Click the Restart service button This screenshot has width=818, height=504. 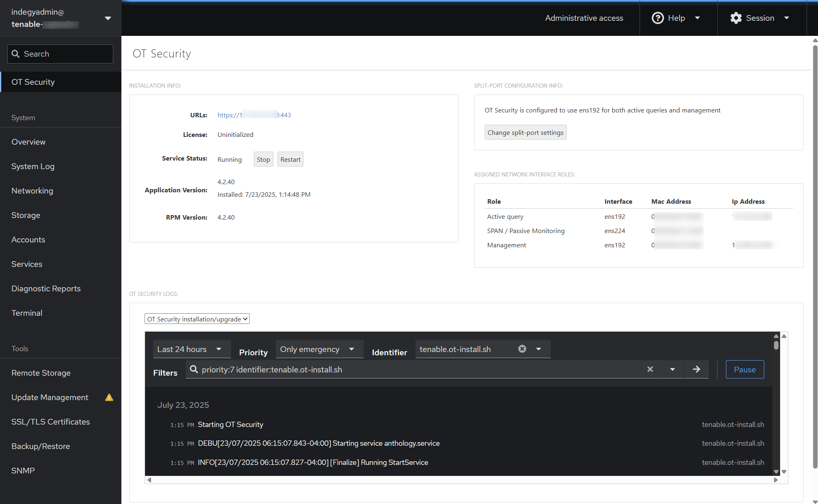tap(290, 159)
